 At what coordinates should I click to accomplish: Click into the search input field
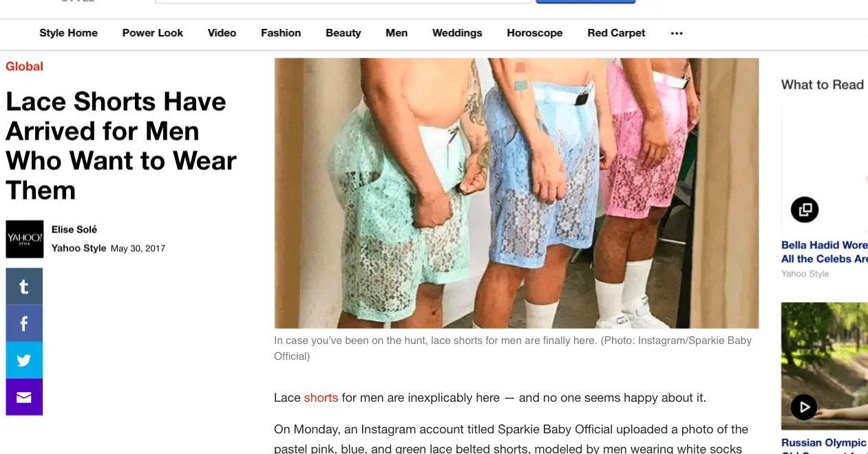[x=343, y=2]
